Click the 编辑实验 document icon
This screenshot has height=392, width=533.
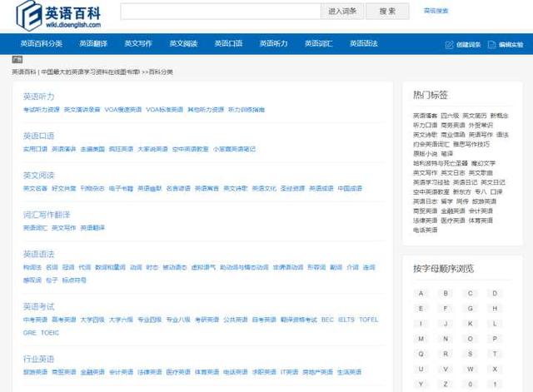[491, 44]
